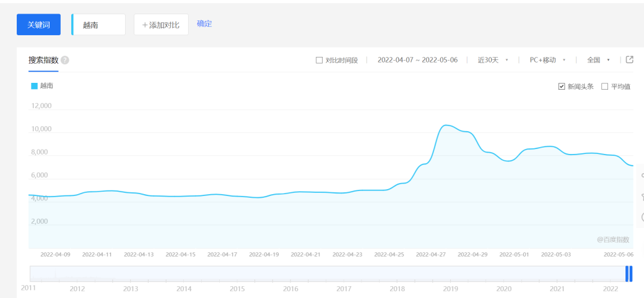
Task: Expand the PC+移动 device dropdown
Action: (547, 60)
